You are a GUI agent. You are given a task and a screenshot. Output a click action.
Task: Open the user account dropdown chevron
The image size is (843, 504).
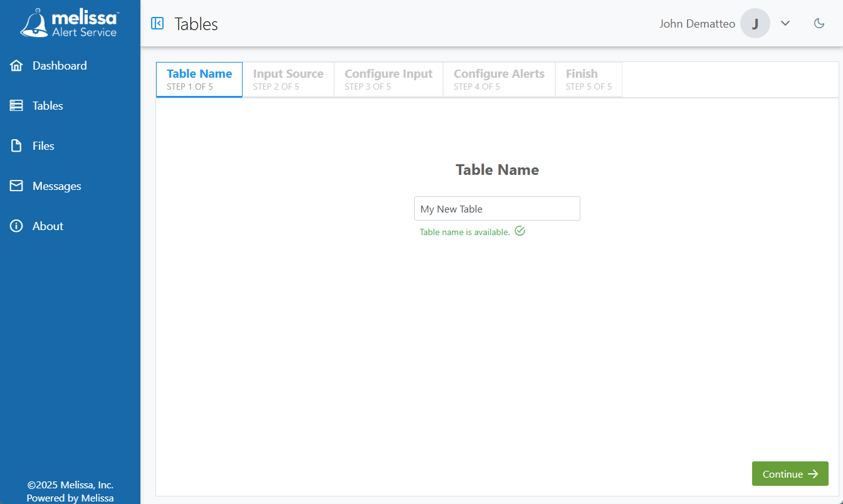pos(785,23)
